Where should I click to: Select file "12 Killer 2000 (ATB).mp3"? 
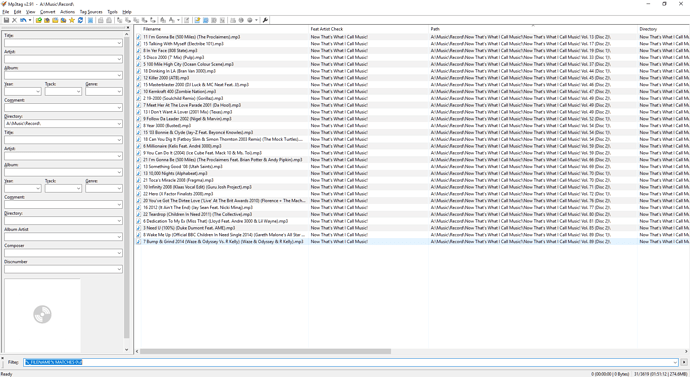point(166,78)
